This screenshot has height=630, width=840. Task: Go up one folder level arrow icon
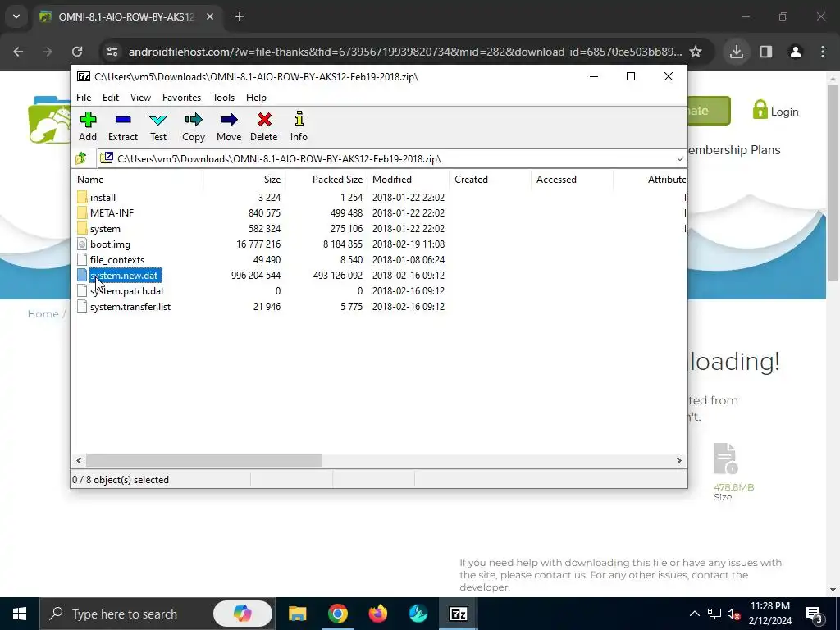click(x=81, y=158)
